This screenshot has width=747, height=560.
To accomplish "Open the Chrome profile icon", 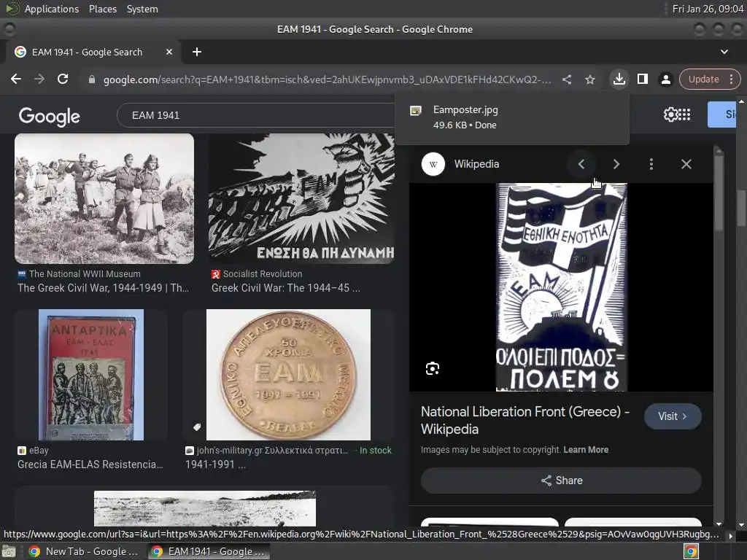I will (x=665, y=79).
